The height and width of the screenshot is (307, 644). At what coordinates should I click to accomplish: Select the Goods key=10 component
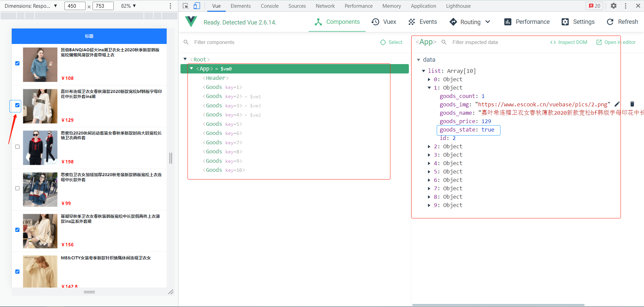[x=224, y=170]
